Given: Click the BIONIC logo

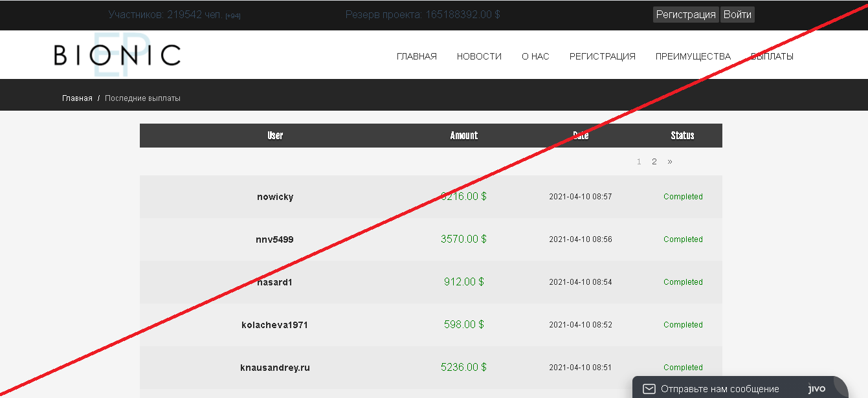Looking at the screenshot, I should click(x=117, y=55).
